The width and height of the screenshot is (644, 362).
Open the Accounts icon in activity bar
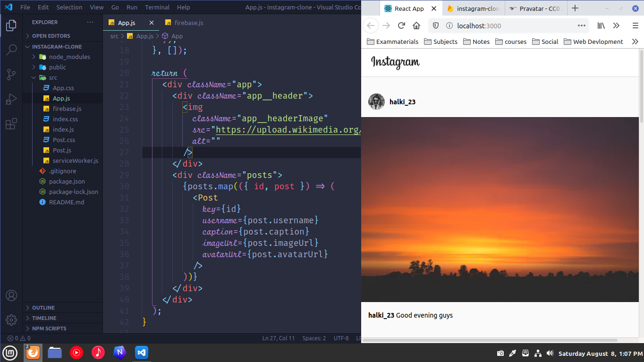[11, 295]
